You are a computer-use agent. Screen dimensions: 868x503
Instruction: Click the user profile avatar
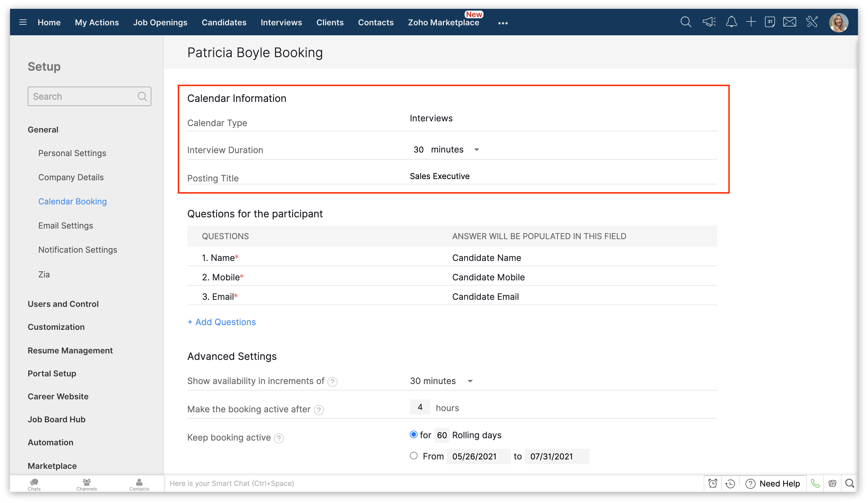(838, 23)
